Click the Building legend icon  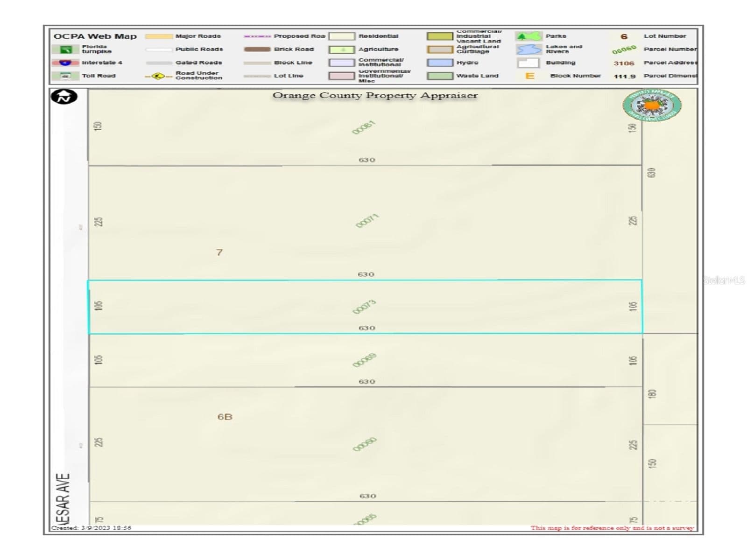[529, 63]
